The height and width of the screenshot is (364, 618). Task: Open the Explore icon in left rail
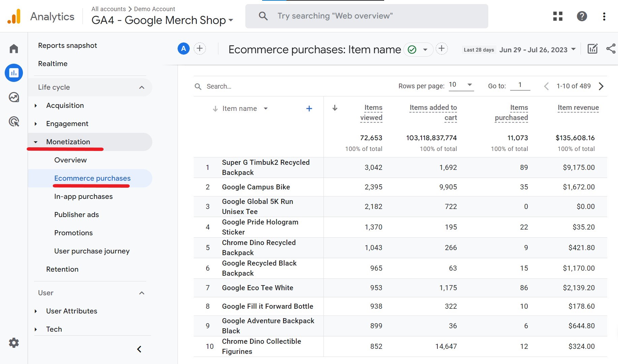coord(14,97)
